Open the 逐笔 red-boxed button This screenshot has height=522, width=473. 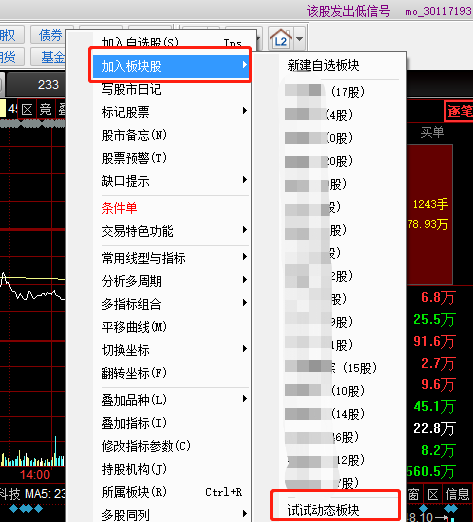[x=459, y=111]
